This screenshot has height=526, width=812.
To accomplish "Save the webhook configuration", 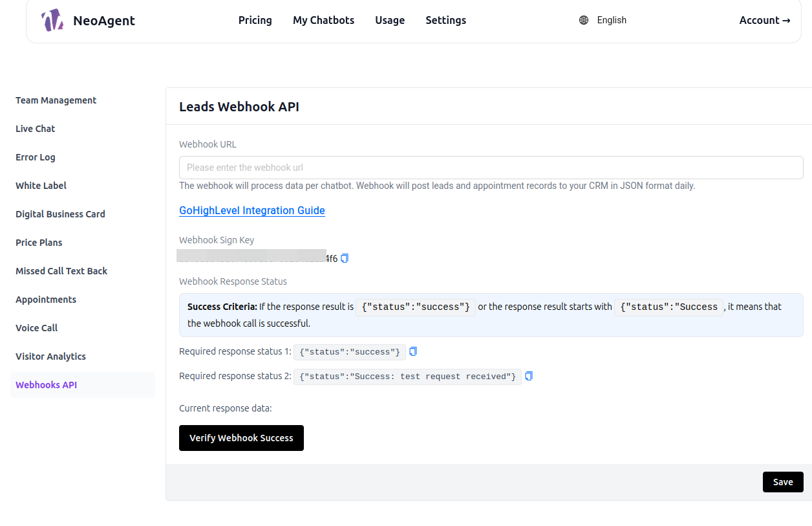I will [783, 481].
